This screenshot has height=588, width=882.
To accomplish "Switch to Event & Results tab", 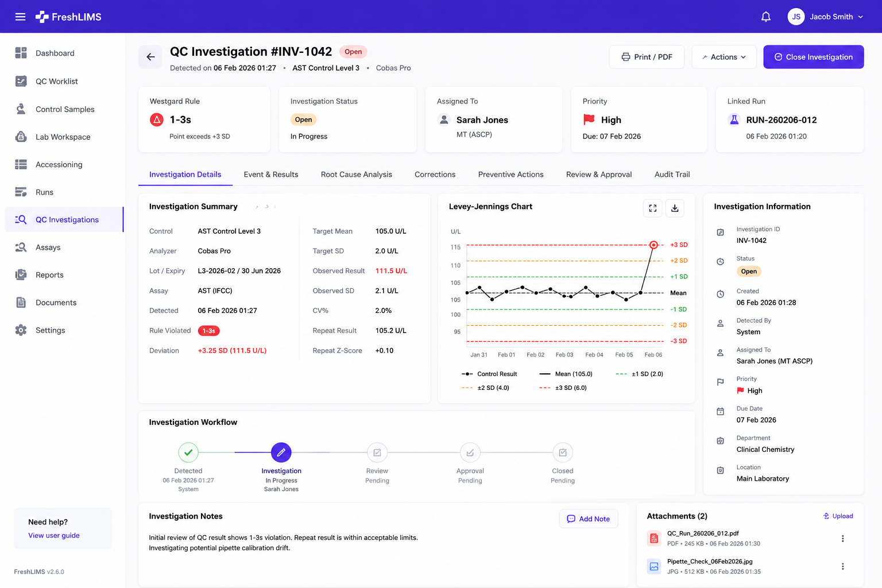I will click(x=271, y=175).
